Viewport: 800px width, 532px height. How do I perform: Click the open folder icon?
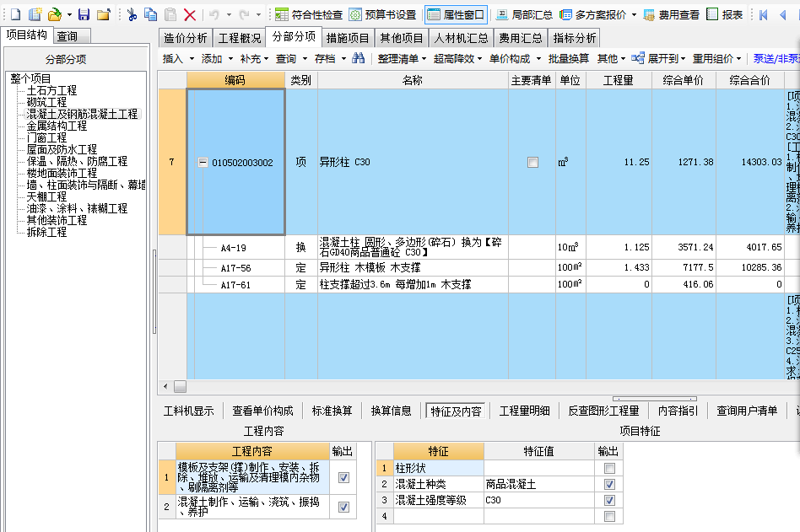(54, 14)
